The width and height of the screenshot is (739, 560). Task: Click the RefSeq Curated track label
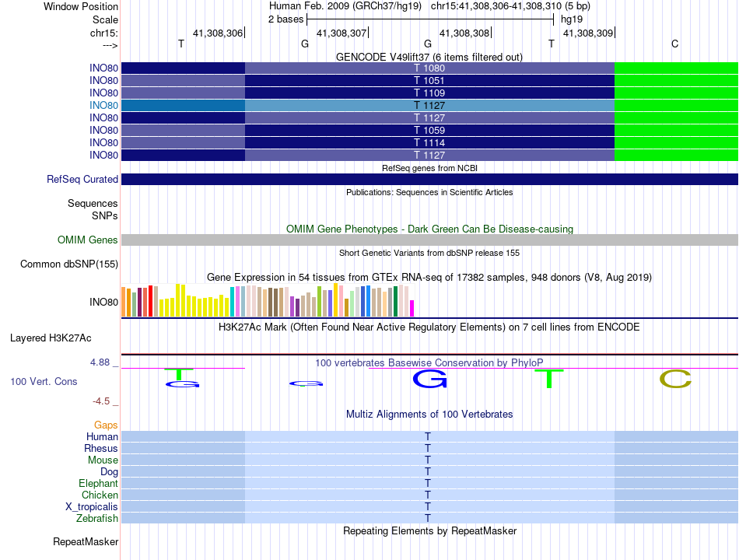click(82, 179)
